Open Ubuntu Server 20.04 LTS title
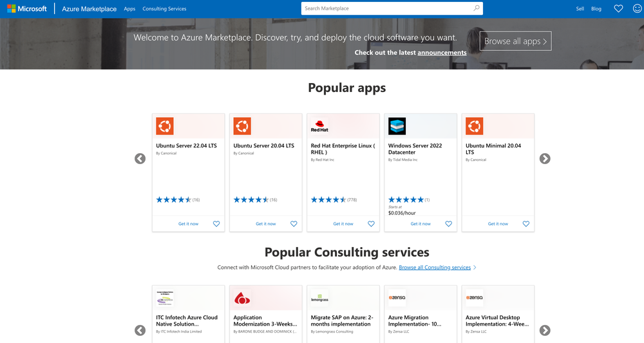644x343 pixels. pyautogui.click(x=263, y=145)
